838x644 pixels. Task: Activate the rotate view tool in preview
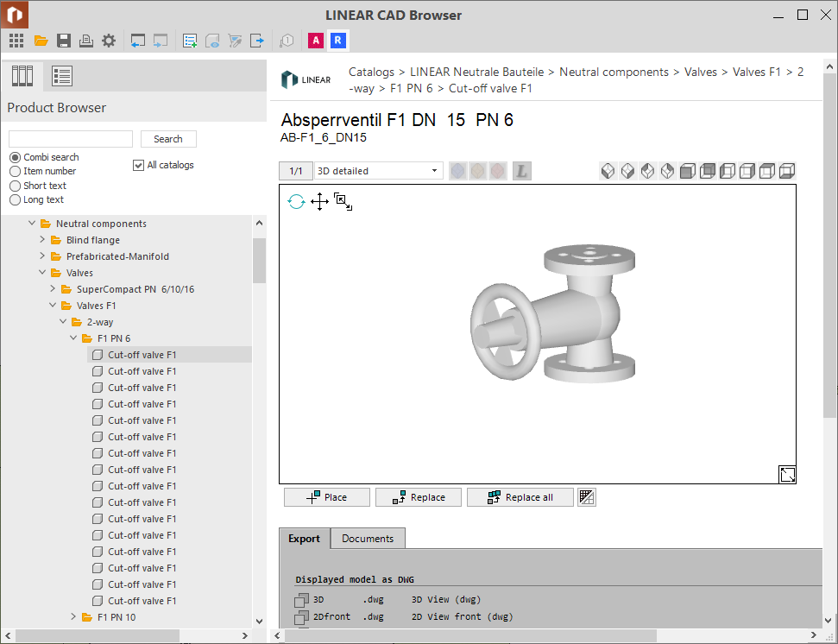296,201
